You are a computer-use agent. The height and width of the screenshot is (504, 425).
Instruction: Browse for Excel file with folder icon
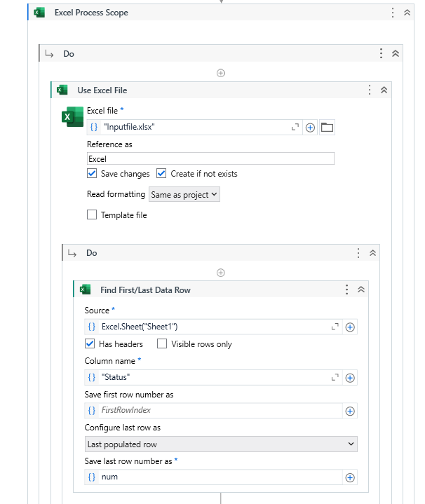[327, 127]
